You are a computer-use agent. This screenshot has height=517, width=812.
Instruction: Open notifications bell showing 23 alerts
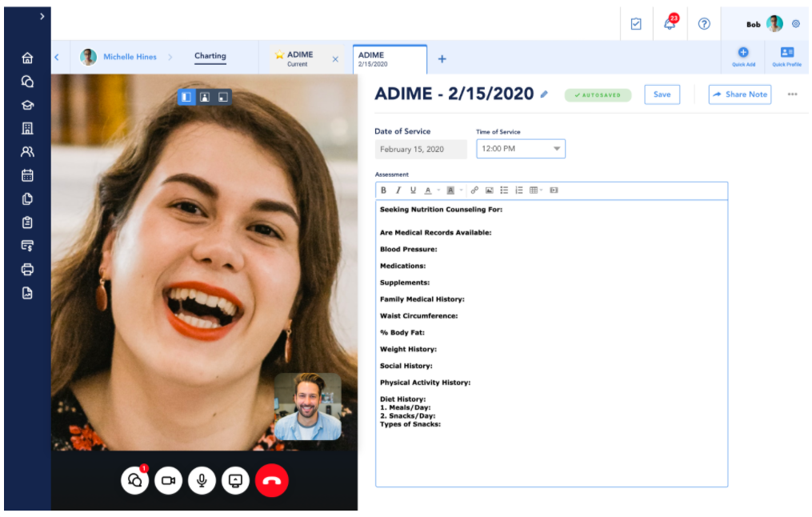point(670,24)
